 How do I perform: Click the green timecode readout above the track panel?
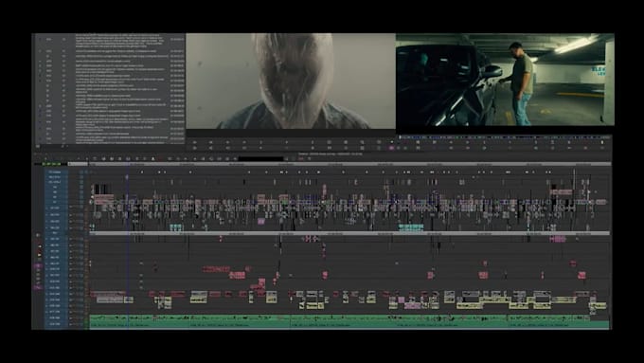(x=51, y=164)
